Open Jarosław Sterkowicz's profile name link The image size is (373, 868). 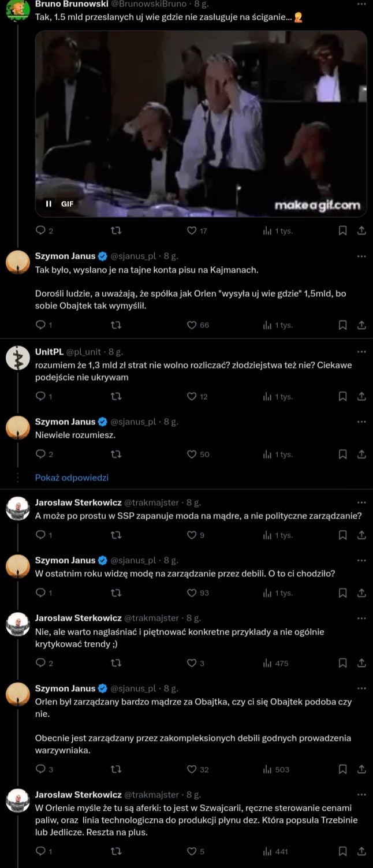78,502
